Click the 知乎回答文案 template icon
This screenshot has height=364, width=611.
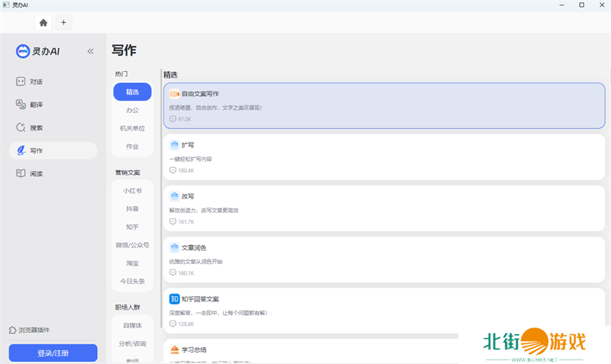(174, 299)
